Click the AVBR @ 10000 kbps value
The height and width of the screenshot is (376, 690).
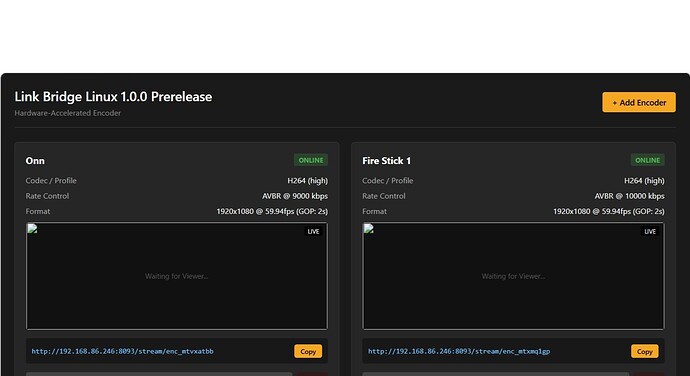630,196
